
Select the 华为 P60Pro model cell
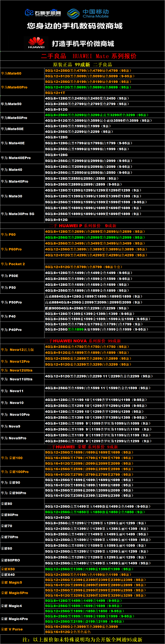click(22, 249)
